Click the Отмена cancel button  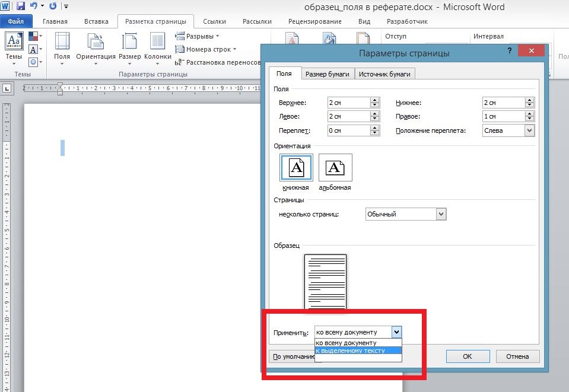[x=517, y=356]
